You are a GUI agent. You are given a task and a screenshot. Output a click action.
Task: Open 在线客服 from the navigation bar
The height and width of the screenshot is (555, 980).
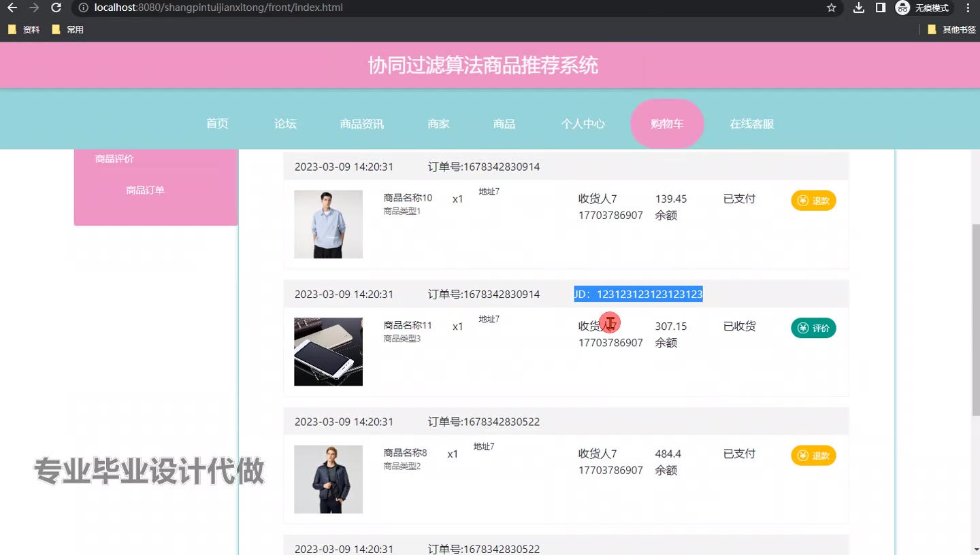[752, 124]
